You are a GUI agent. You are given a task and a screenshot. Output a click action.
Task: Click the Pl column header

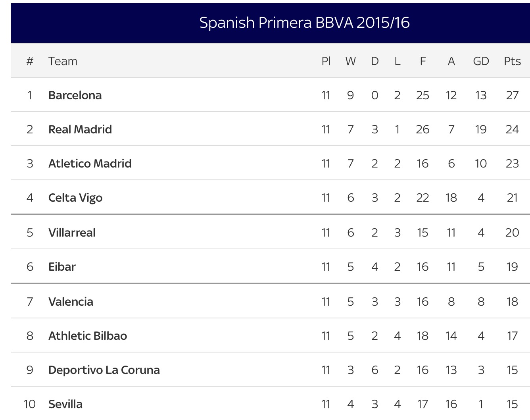326,61
